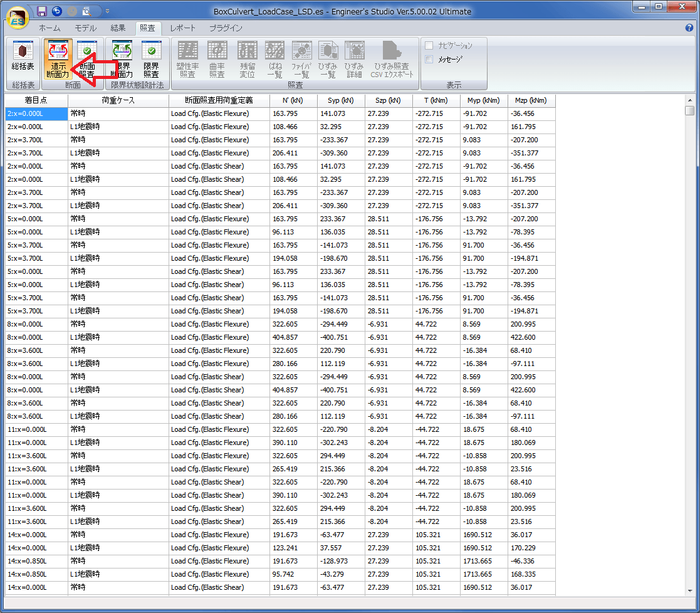Open the 結果 ribbon tab
This screenshot has width=700, height=613.
(x=118, y=28)
